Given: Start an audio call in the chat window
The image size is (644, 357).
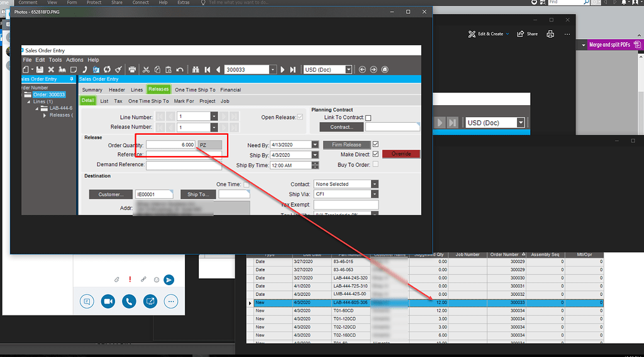Looking at the screenshot, I should (129, 302).
